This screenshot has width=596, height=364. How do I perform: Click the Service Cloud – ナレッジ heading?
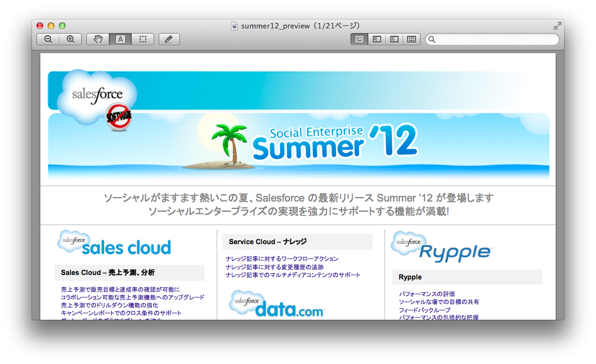point(297,242)
